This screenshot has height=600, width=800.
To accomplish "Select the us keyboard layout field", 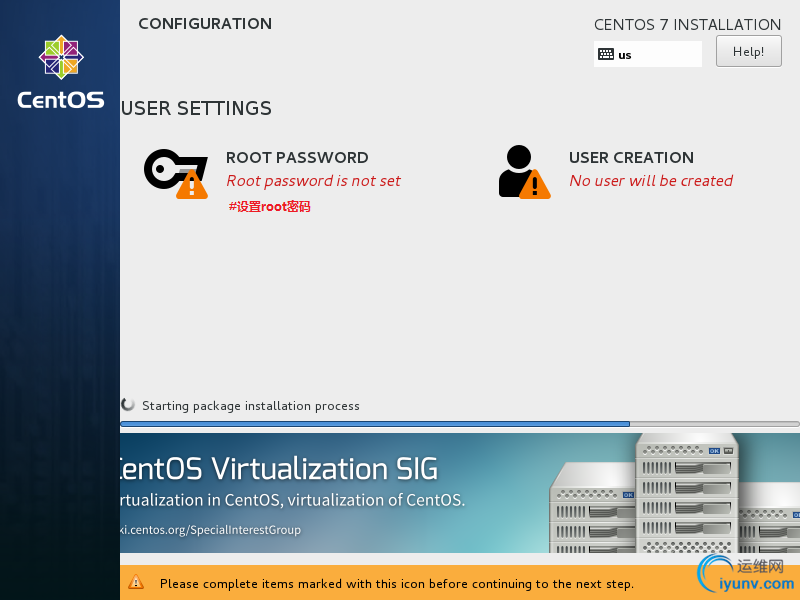I will 647,54.
